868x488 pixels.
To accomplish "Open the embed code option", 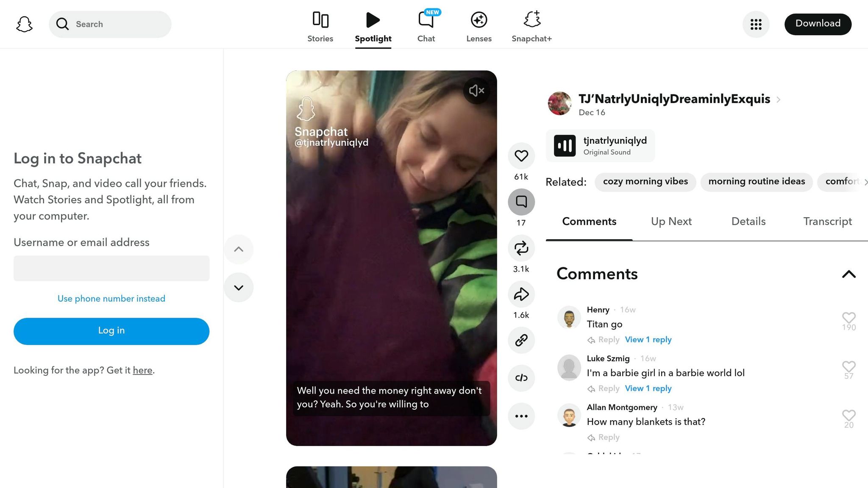I will pos(521,378).
